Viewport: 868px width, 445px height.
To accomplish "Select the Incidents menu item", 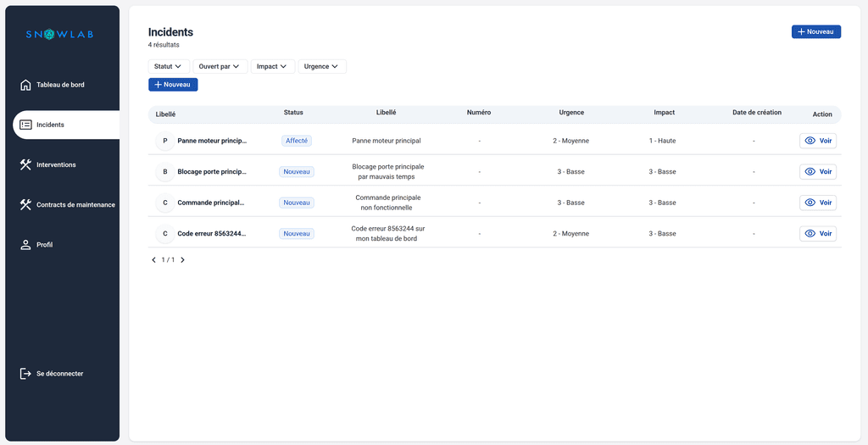I will (66, 125).
